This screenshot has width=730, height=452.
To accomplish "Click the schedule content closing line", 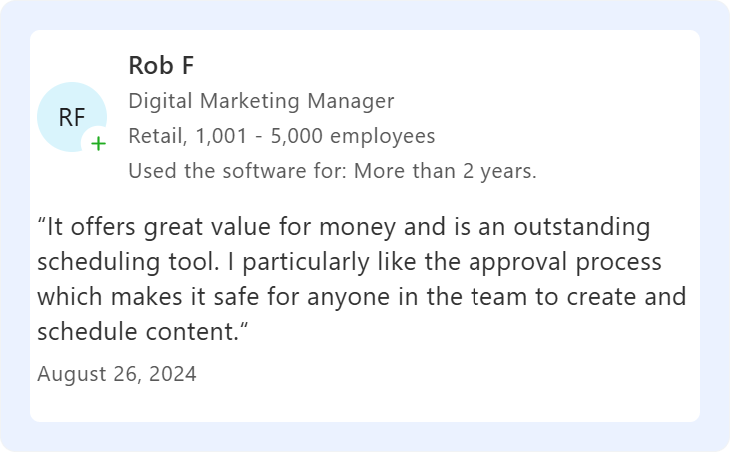I will tap(143, 332).
